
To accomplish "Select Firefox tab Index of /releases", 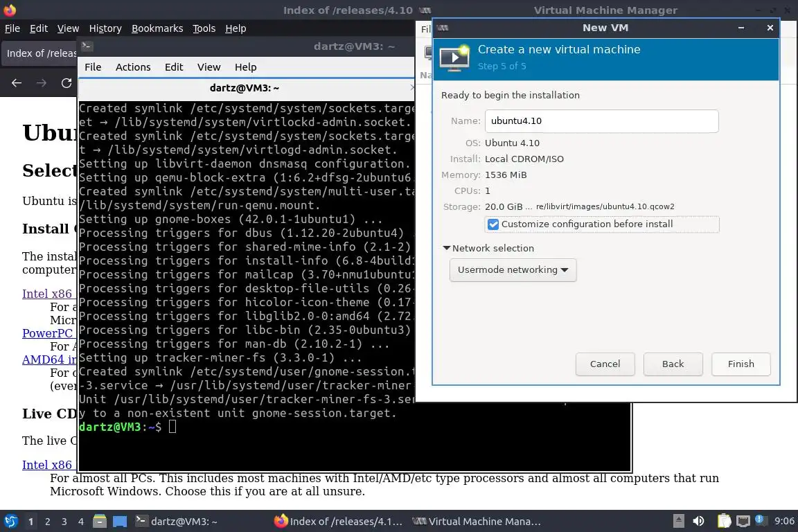I will [x=39, y=53].
